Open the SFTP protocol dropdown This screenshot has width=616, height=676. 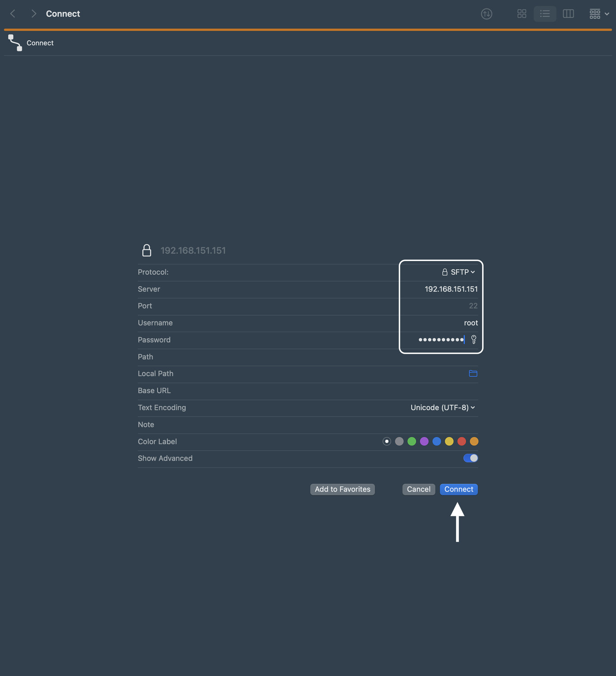coord(459,272)
